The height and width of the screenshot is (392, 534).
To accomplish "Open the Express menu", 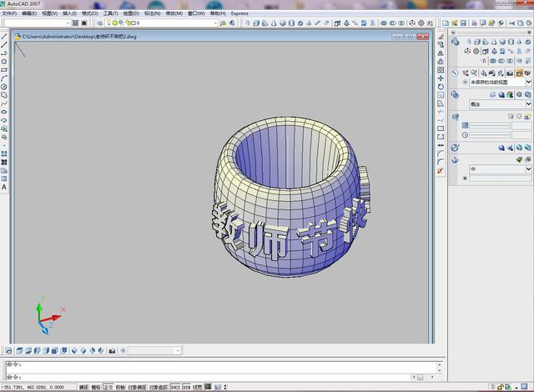I will pyautogui.click(x=239, y=13).
